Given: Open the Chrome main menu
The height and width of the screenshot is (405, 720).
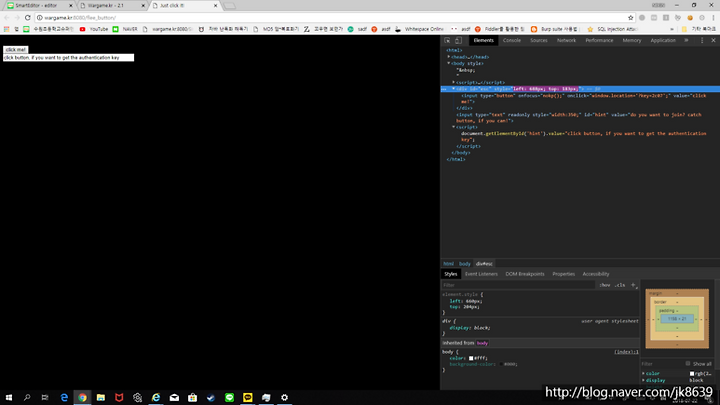Looking at the screenshot, I should coord(713,17).
